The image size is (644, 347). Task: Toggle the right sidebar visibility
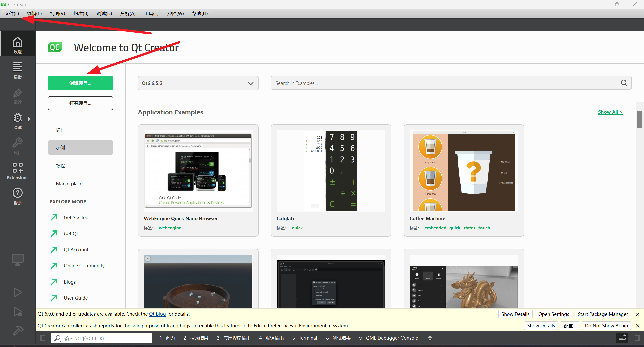637,338
